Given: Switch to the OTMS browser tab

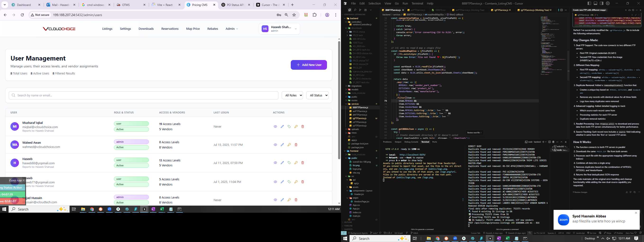Looking at the screenshot, I should click(x=131, y=5).
